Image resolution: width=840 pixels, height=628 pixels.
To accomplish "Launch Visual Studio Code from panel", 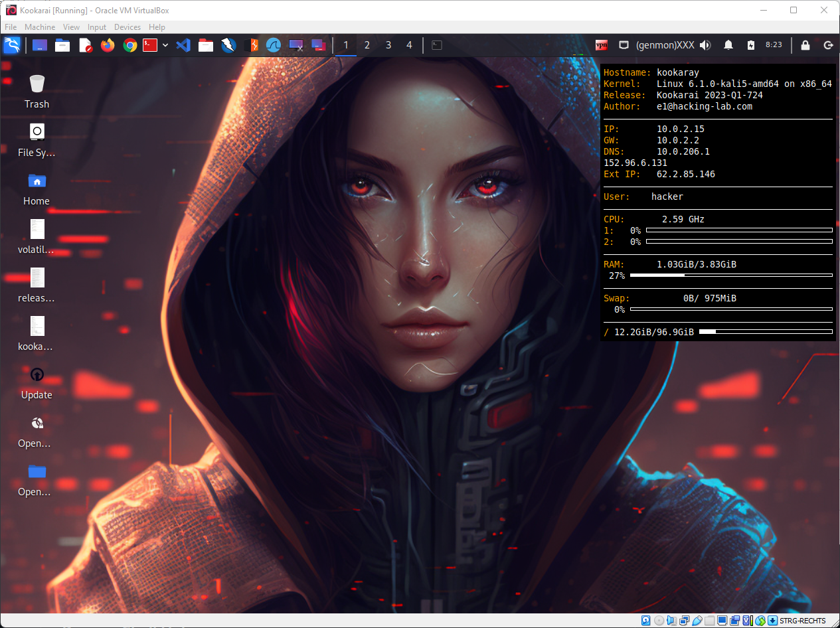I will [x=184, y=45].
